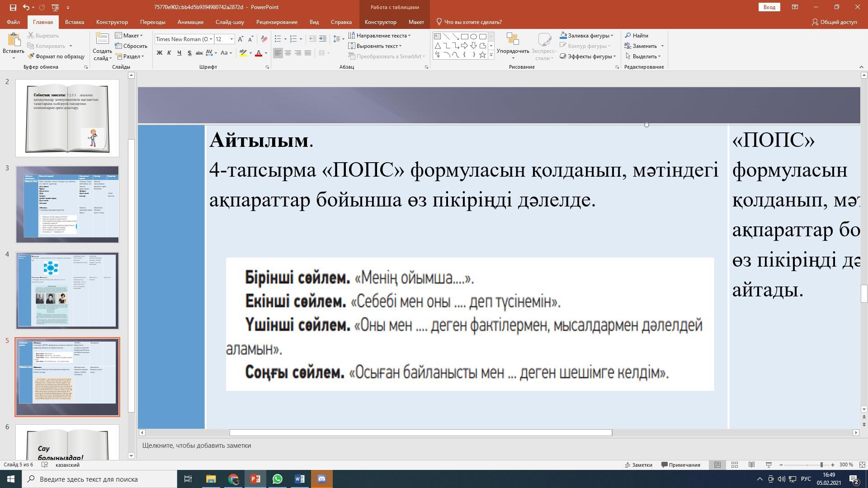
Task: Center-align the paragraph text
Action: (x=288, y=53)
